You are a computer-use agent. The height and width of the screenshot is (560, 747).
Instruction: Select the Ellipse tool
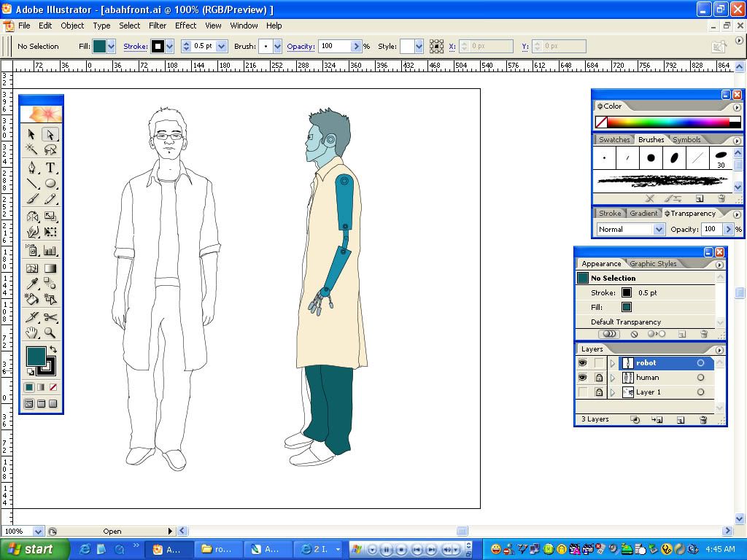[x=50, y=183]
